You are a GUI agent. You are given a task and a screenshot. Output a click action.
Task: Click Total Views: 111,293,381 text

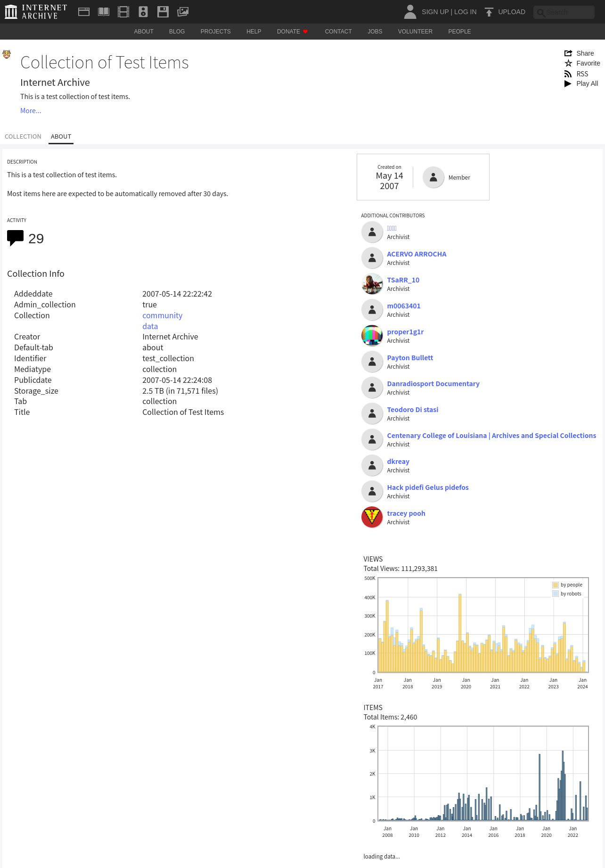pos(401,569)
